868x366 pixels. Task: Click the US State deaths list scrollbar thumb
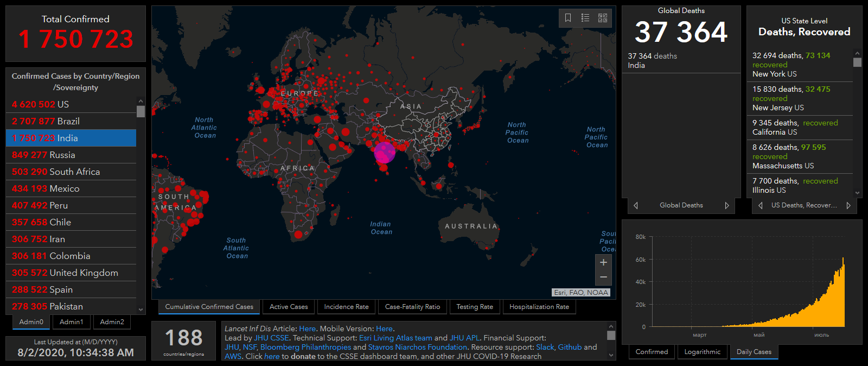(x=857, y=62)
